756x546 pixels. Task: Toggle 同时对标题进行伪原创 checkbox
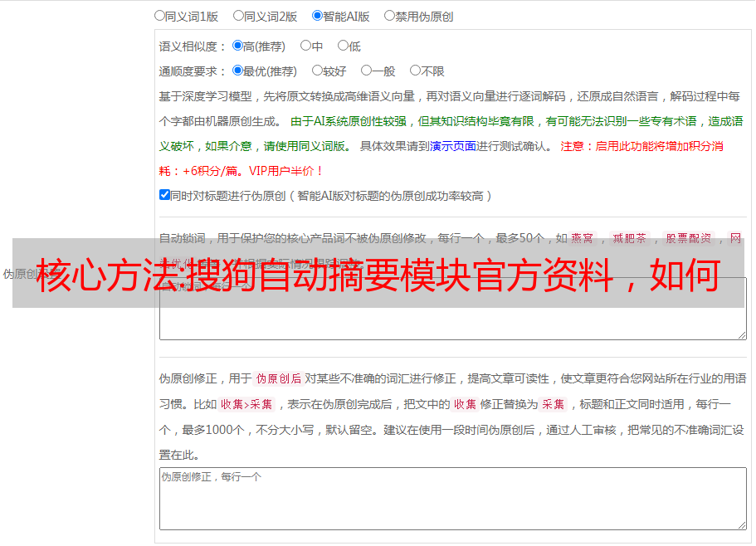(x=164, y=195)
